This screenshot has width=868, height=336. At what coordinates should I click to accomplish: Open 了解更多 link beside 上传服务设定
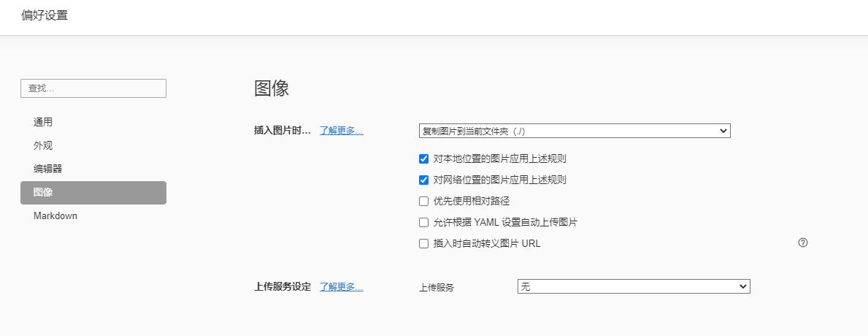pos(341,287)
